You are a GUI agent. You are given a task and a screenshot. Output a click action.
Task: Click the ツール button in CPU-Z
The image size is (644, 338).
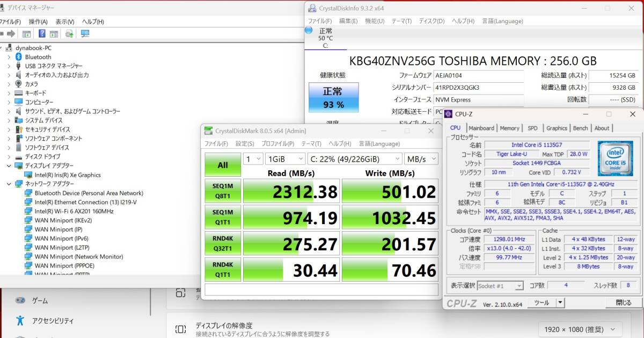coord(541,303)
